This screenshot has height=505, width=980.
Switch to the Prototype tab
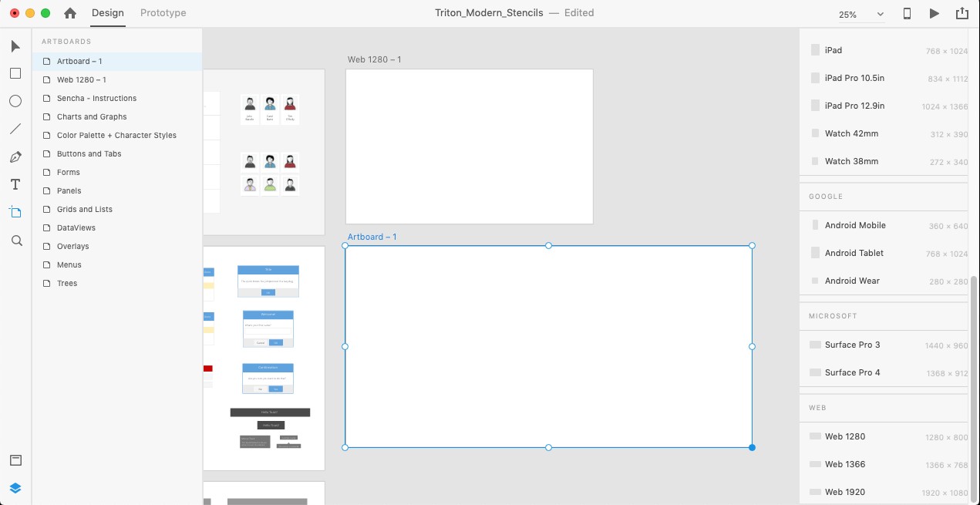(x=163, y=13)
